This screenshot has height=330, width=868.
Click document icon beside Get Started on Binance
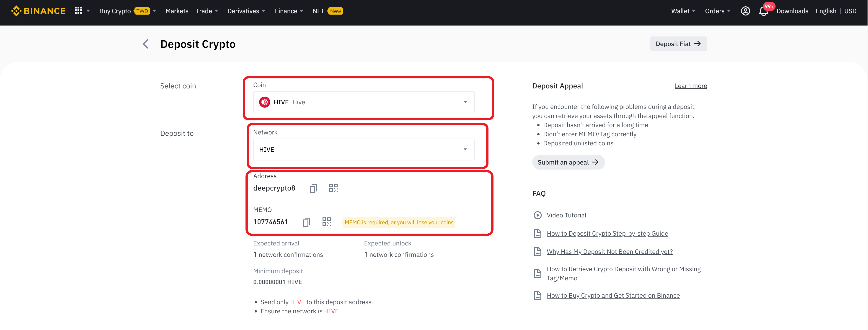click(x=538, y=295)
